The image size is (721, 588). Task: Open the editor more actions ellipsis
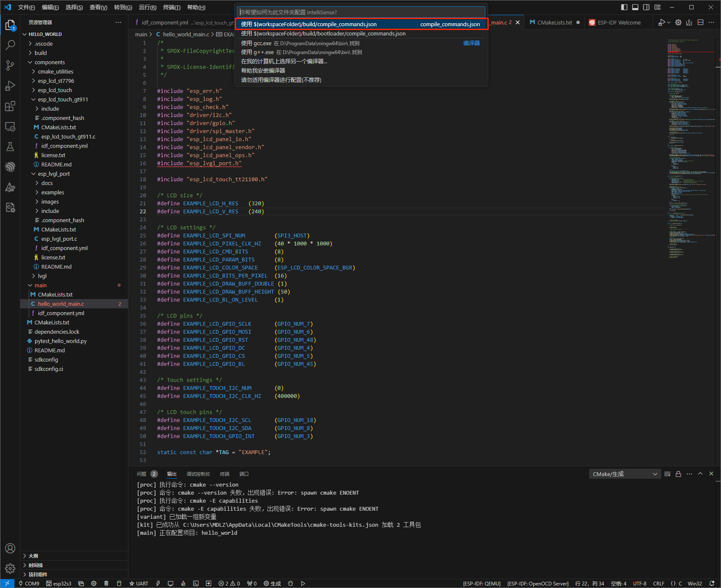click(x=711, y=22)
